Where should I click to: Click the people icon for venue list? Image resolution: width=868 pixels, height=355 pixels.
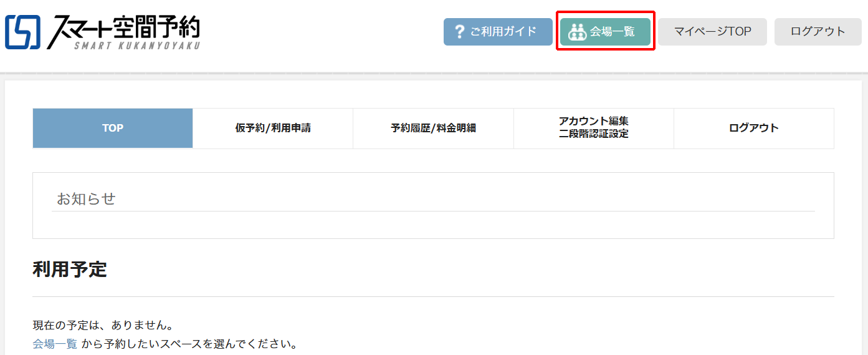pyautogui.click(x=578, y=32)
